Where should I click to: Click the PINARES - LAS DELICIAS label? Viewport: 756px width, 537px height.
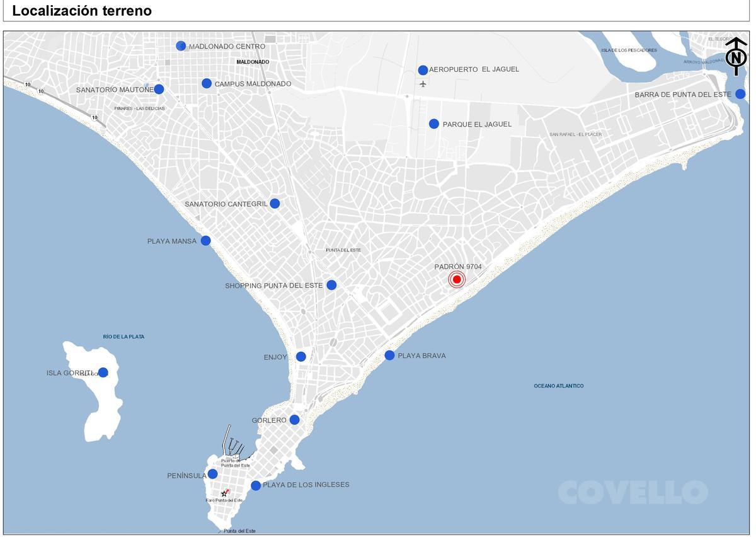pos(139,108)
